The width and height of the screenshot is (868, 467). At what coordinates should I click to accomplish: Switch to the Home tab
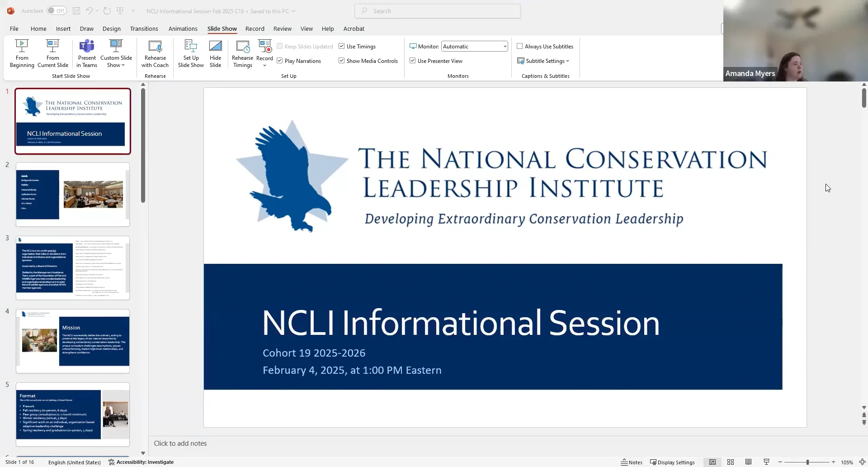click(x=38, y=29)
